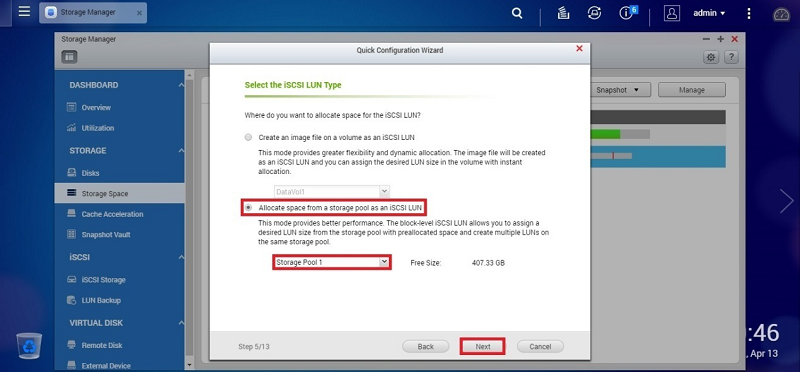Open the Storage Pool 1 dropdown

332,262
